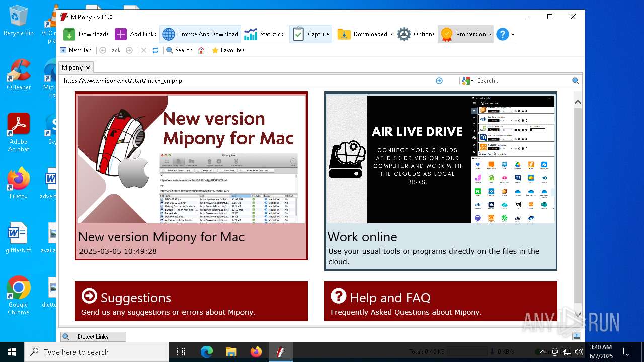Open Microsoft Edge from taskbar
Image resolution: width=644 pixels, height=362 pixels.
point(207,352)
